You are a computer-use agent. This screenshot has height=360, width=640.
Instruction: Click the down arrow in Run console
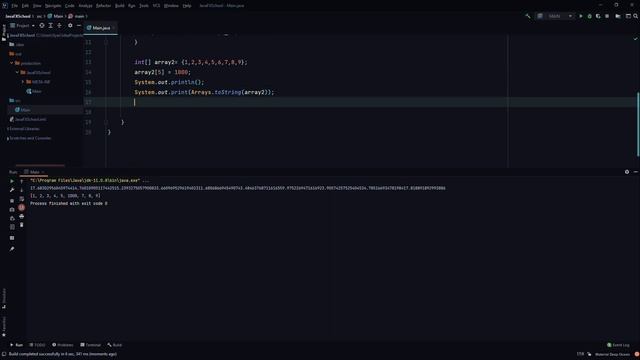point(22,190)
